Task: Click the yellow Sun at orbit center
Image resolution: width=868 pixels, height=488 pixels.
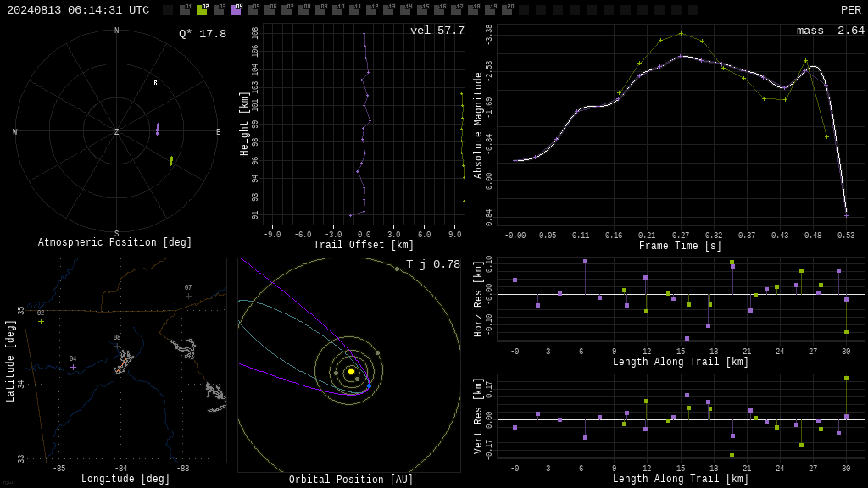Action: pos(351,371)
